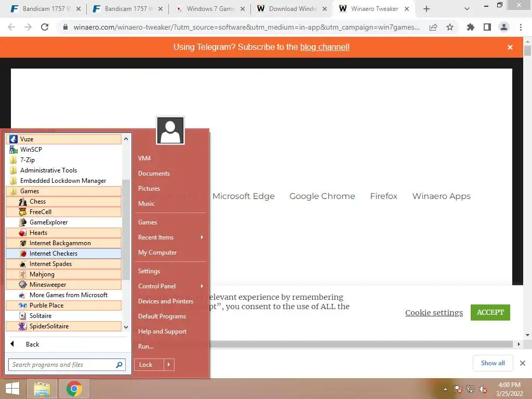Click the search magnifier icon

tap(119, 365)
